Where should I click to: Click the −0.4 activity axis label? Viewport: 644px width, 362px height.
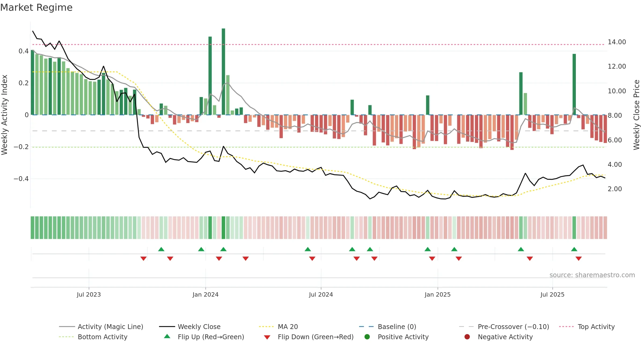tap(21, 179)
